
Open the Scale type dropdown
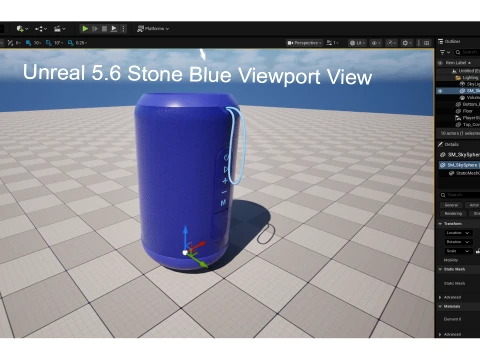tap(458, 251)
